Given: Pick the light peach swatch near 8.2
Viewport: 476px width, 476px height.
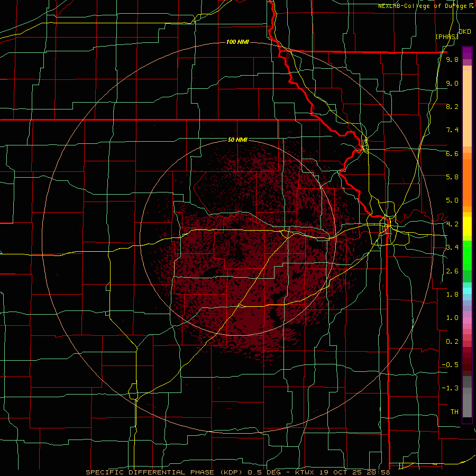Looking at the screenshot, I should click(x=467, y=108).
